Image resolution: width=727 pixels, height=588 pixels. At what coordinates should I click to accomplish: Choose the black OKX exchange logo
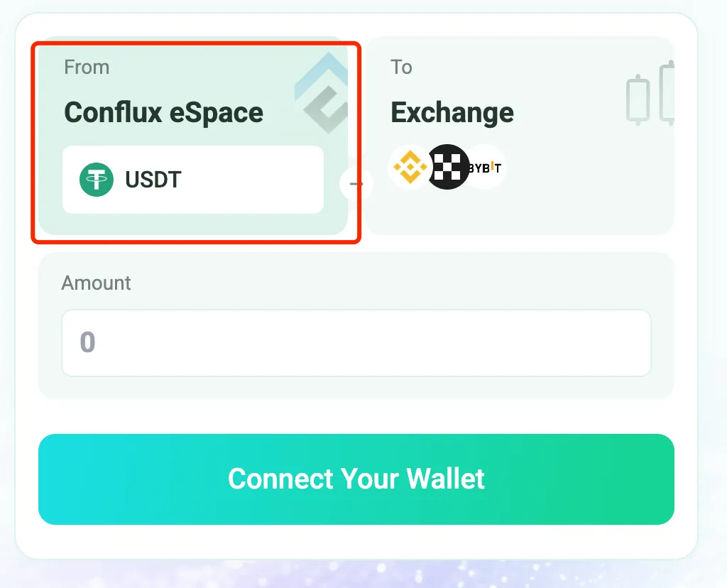(x=447, y=166)
